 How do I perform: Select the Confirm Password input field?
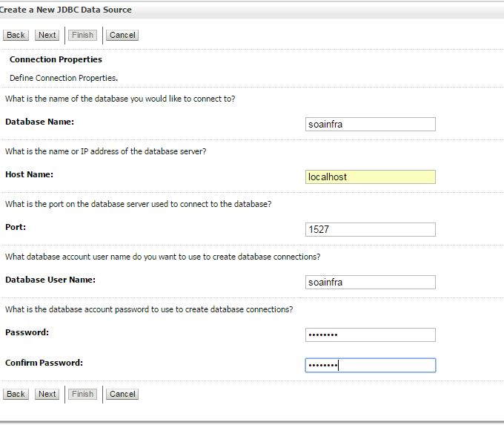coord(371,366)
